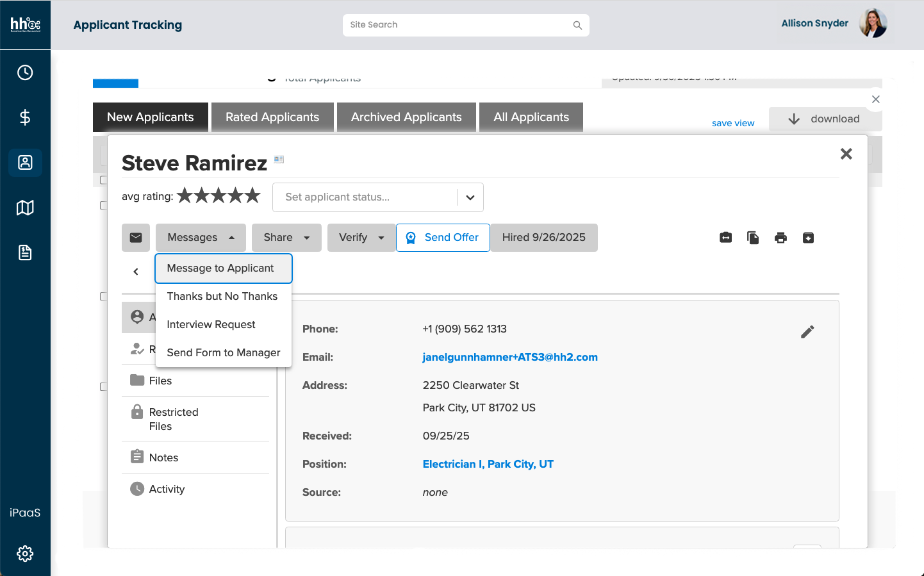Select Interview Request from Messages menu
Viewport: 924px width, 576px height.
coord(211,325)
